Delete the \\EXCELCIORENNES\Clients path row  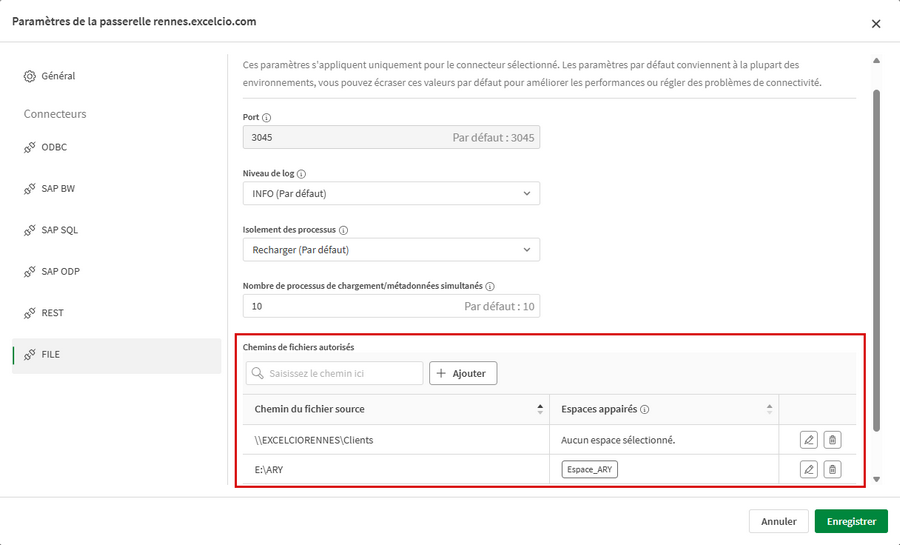832,440
